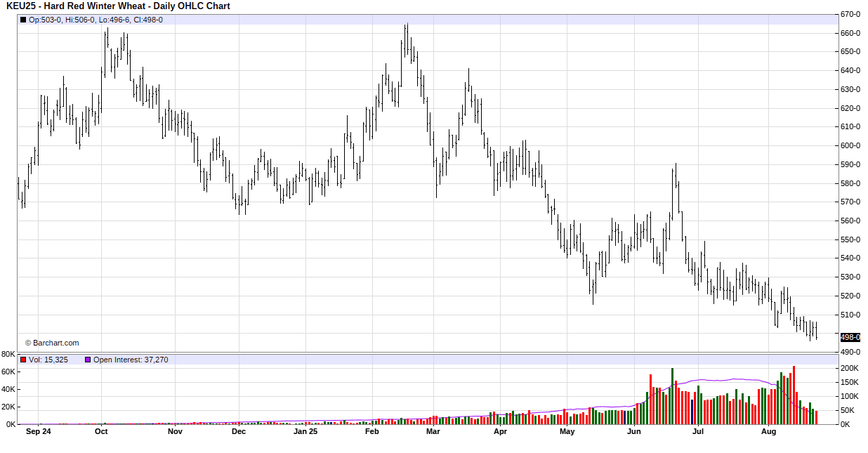Click the 580-0 price axis label
Image resolution: width=868 pixels, height=453 pixels.
851,183
